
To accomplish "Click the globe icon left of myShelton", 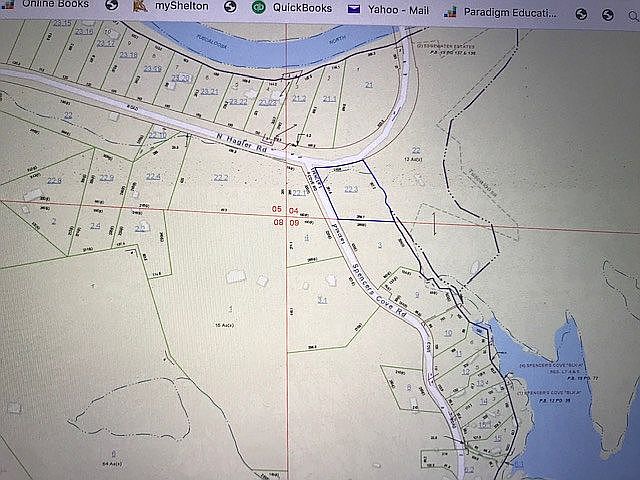I will tap(110, 7).
